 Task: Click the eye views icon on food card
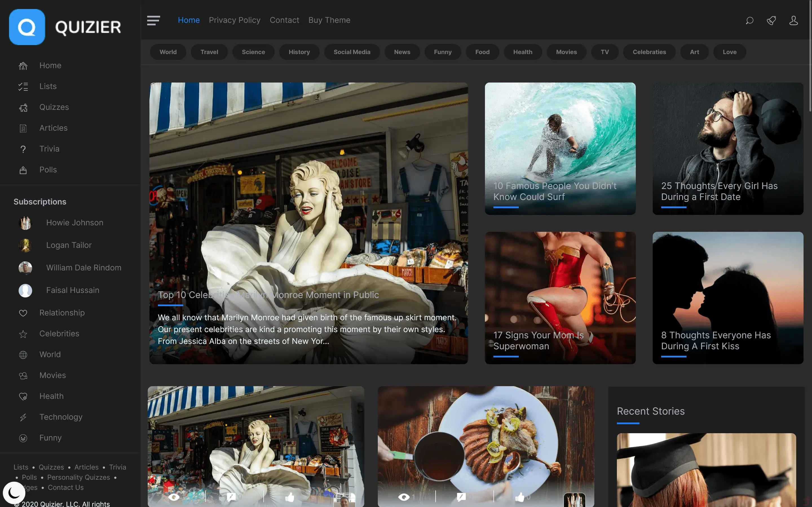pos(404,497)
